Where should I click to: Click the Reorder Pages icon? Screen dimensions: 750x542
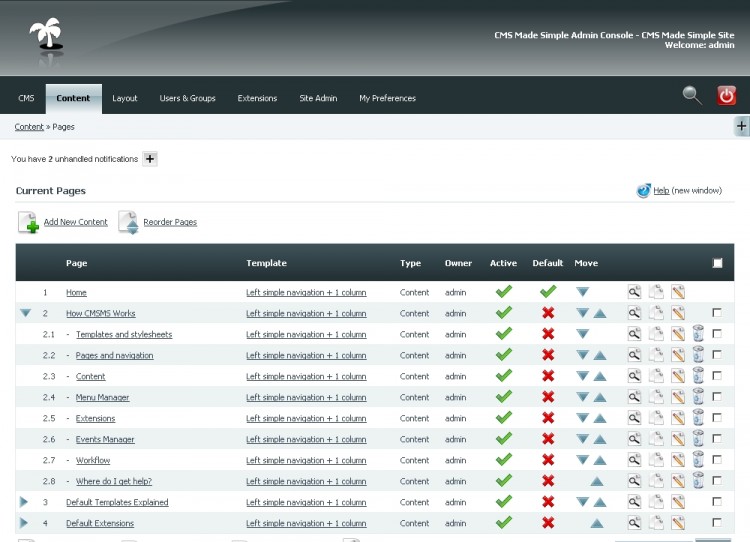click(x=128, y=222)
